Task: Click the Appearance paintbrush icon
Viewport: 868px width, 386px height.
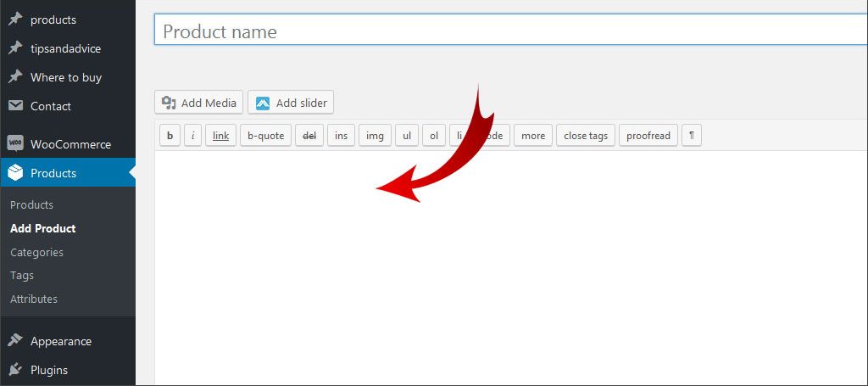Action: (x=14, y=341)
